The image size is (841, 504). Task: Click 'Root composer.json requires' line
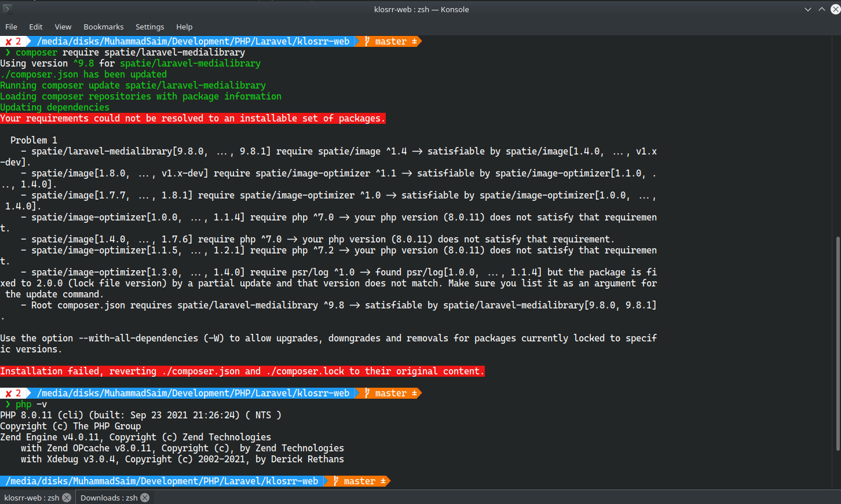pyautogui.click(x=338, y=305)
